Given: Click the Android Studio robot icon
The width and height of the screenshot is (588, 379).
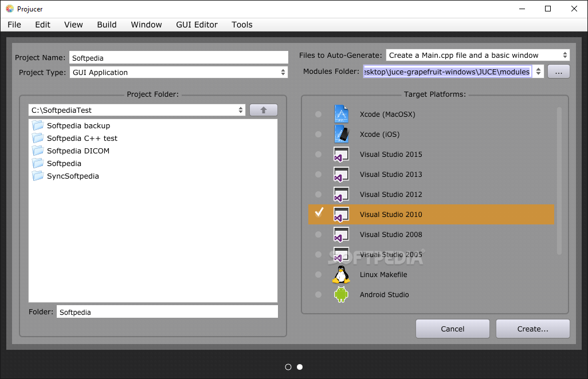Looking at the screenshot, I should [341, 294].
